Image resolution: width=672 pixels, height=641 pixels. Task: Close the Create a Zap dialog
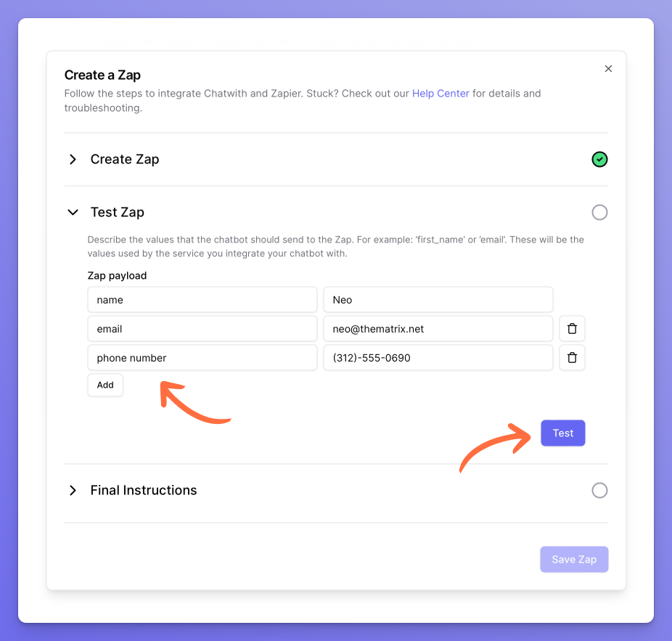(x=608, y=69)
